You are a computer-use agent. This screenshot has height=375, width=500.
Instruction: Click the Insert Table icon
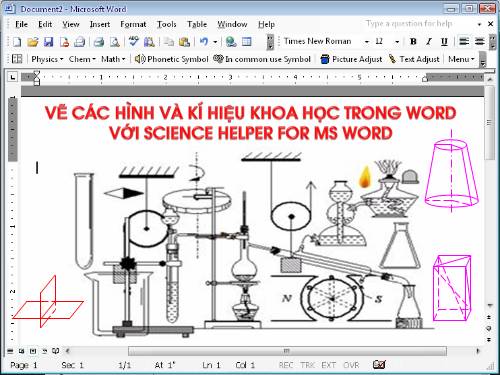pos(247,42)
